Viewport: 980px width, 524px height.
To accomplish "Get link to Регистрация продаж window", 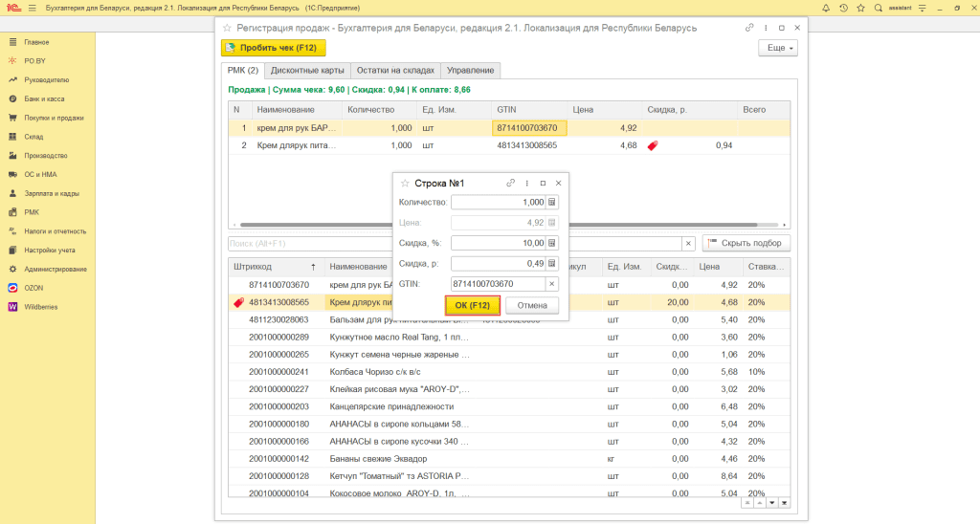I will (x=748, y=28).
